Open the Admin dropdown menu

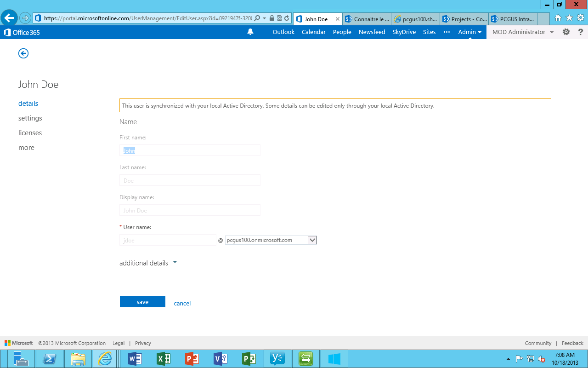469,32
